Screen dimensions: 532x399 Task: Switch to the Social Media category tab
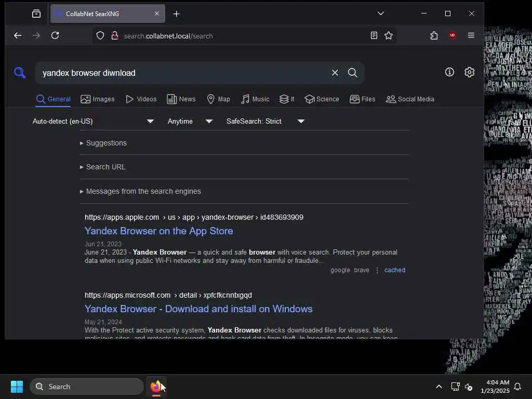click(410, 99)
